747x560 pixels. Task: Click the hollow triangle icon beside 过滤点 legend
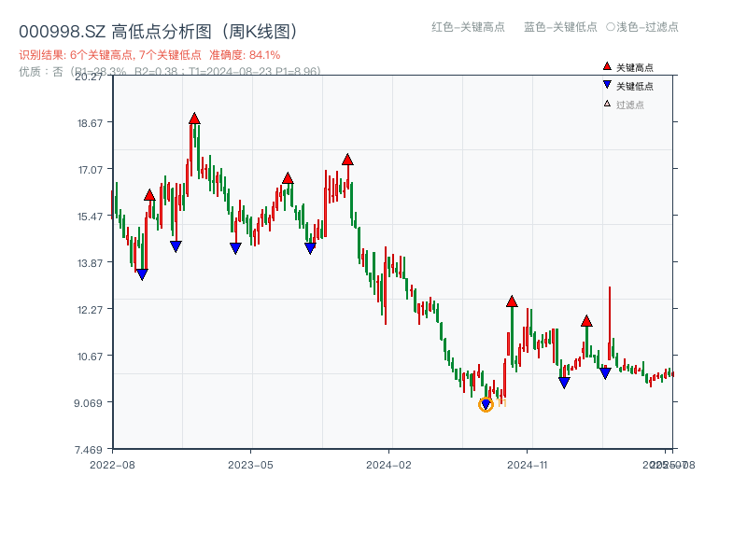coord(607,104)
